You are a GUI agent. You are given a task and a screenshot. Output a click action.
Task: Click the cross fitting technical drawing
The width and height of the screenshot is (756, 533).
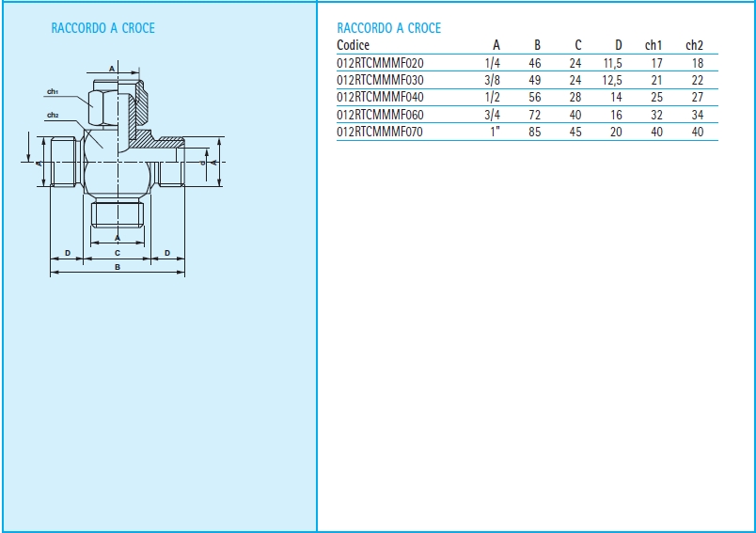(123, 168)
